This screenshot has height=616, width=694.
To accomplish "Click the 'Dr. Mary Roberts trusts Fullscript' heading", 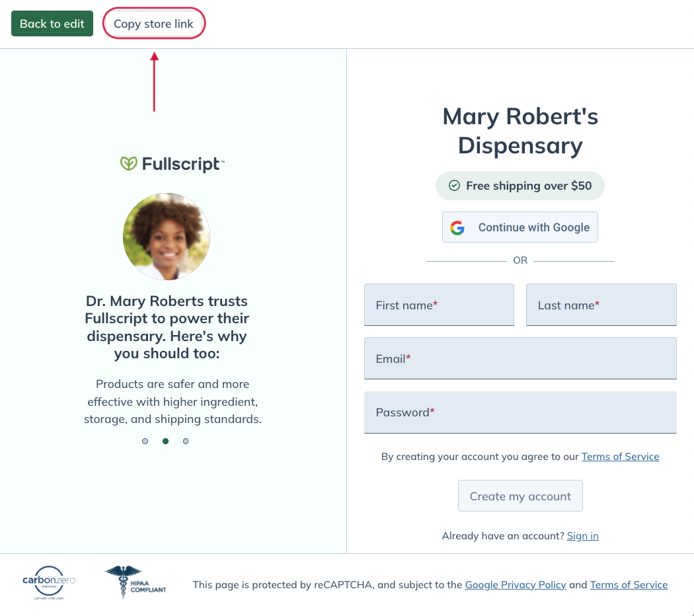I will pyautogui.click(x=167, y=327).
